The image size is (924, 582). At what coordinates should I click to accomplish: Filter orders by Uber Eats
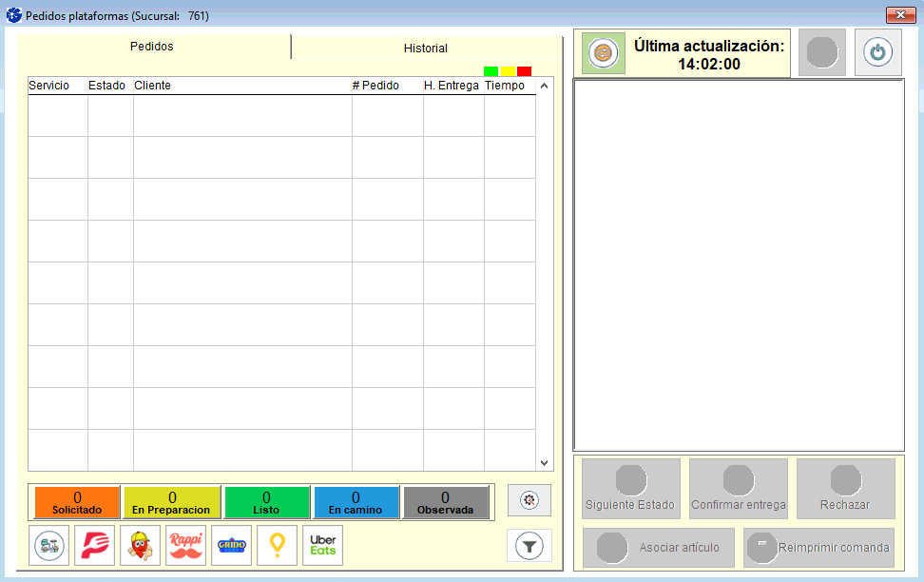pos(323,546)
